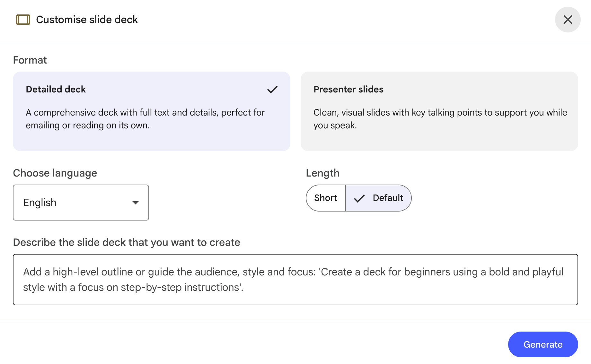This screenshot has width=591, height=364.
Task: Click the 'Describe the slide deck' label
Action: pos(127,242)
